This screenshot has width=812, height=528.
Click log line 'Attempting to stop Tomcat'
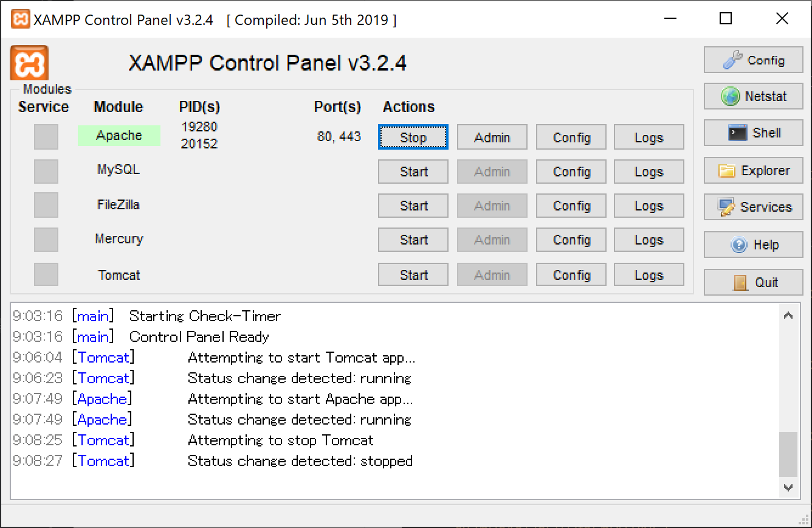[281, 440]
